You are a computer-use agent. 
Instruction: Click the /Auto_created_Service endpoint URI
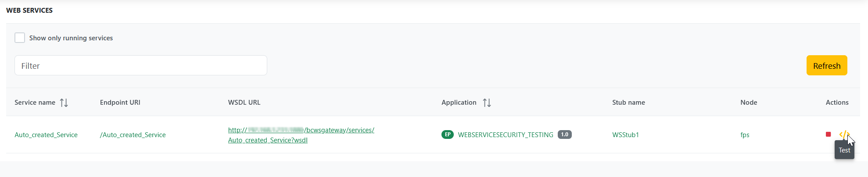point(133,135)
